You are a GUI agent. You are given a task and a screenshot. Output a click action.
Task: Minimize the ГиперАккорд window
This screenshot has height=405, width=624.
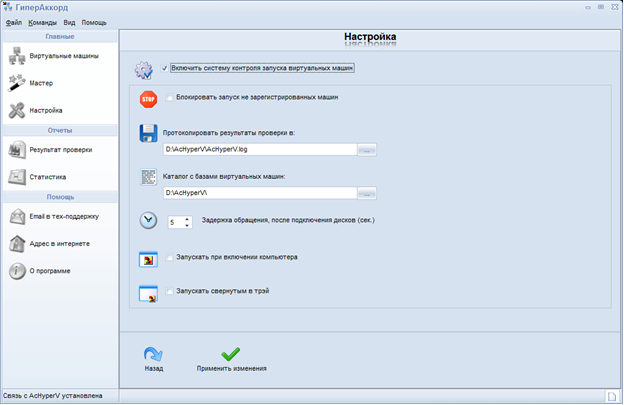[588, 8]
